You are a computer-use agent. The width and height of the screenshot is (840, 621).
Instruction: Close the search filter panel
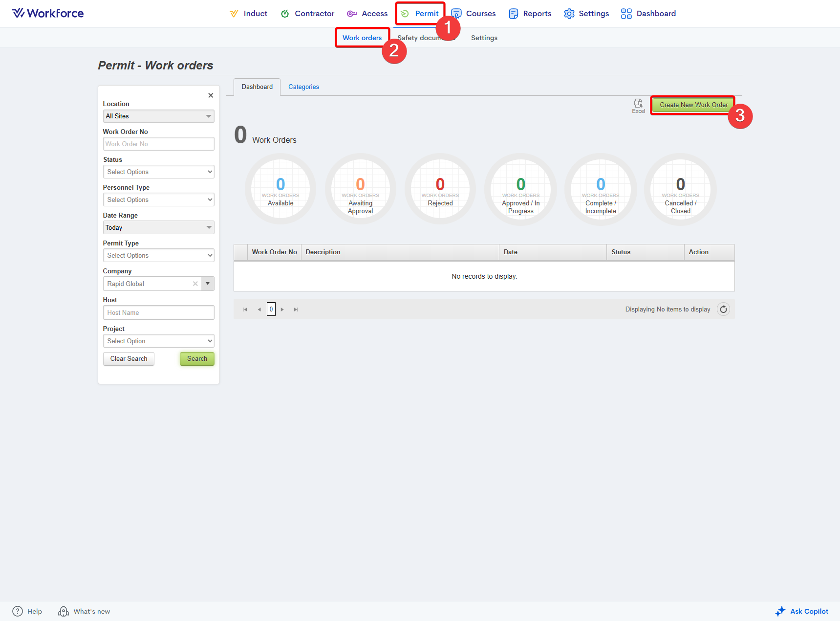click(211, 95)
